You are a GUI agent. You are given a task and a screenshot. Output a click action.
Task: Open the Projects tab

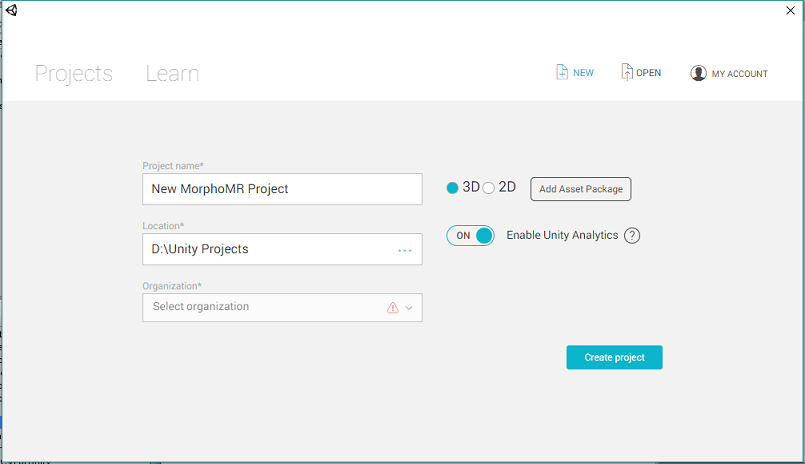click(x=73, y=73)
